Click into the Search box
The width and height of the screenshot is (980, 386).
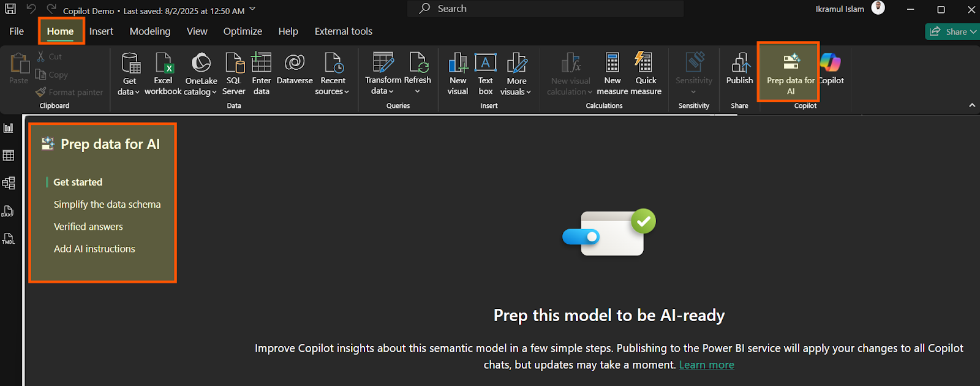(545, 9)
